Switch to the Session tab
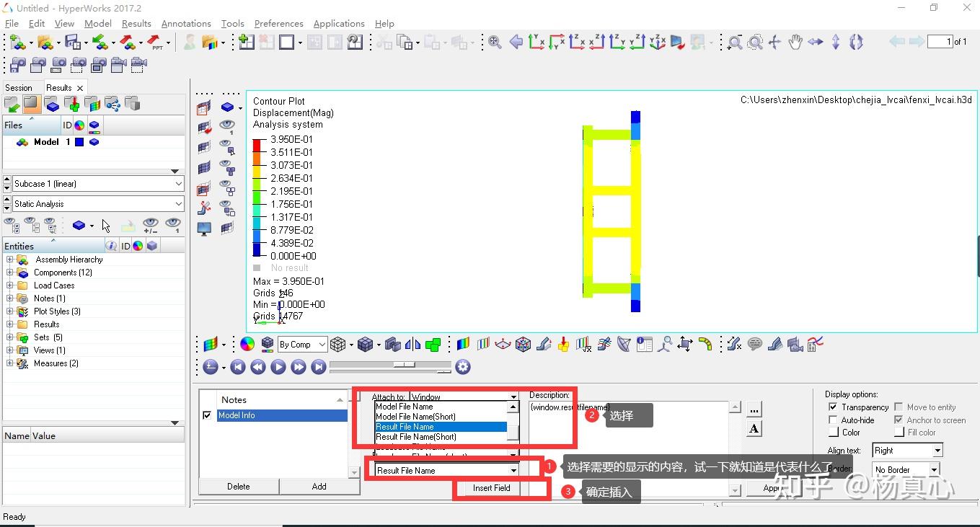The width and height of the screenshot is (980, 527). coord(19,88)
